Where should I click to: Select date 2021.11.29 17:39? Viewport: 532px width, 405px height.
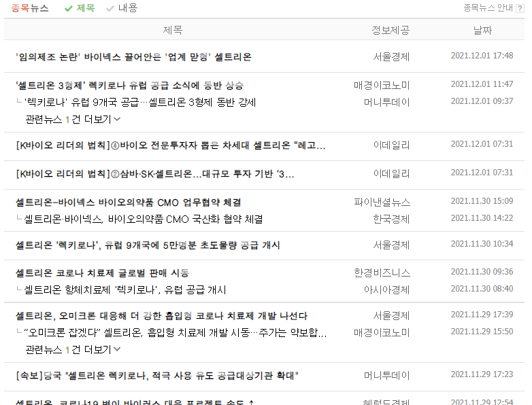482,315
